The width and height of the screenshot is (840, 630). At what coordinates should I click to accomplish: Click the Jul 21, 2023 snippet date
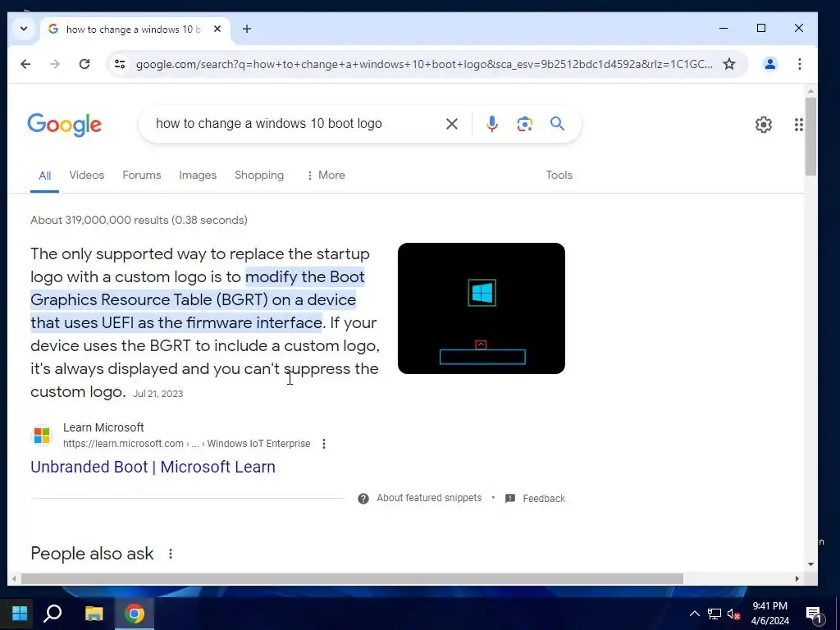[158, 394]
